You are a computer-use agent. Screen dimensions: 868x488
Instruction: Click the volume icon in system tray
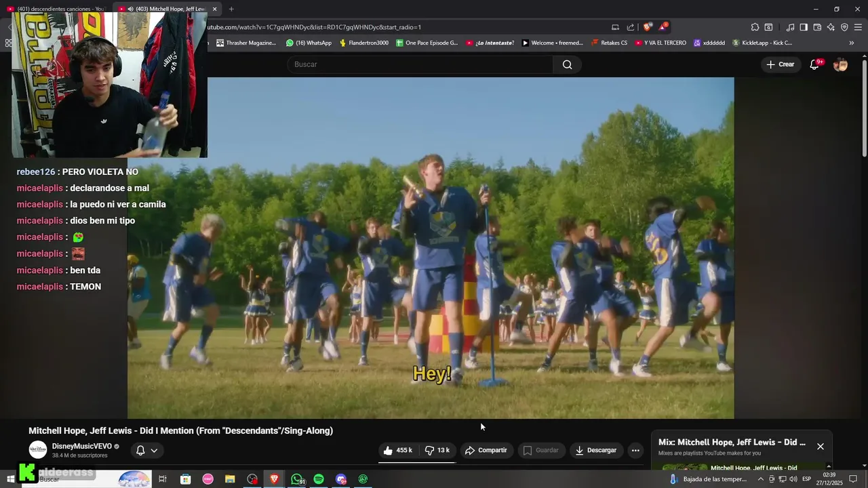(x=793, y=479)
